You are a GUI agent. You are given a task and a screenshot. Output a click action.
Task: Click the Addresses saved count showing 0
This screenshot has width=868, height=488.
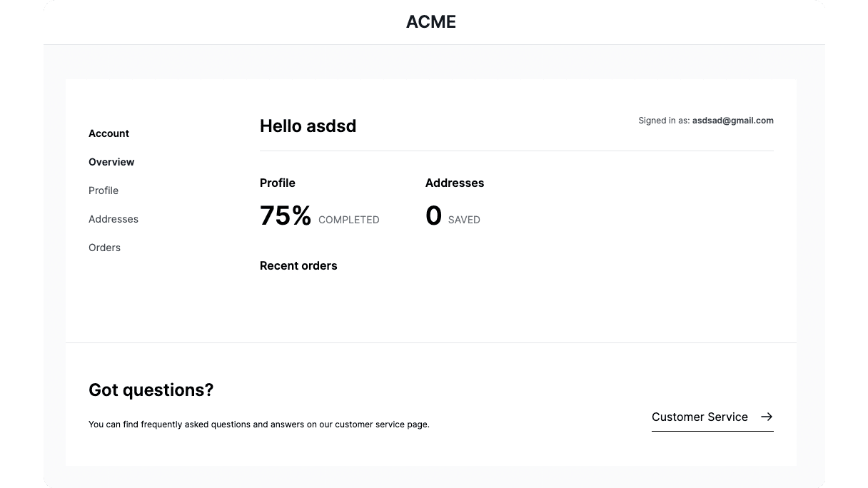tap(433, 215)
